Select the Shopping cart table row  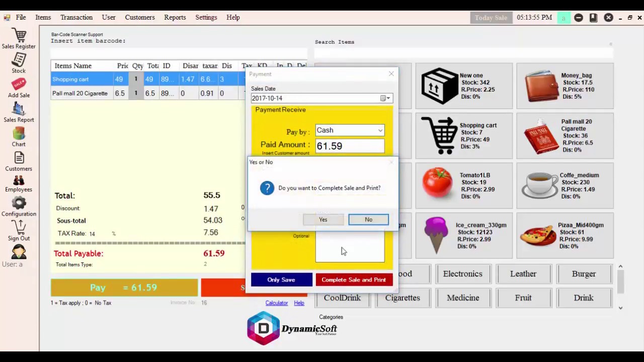coord(148,79)
